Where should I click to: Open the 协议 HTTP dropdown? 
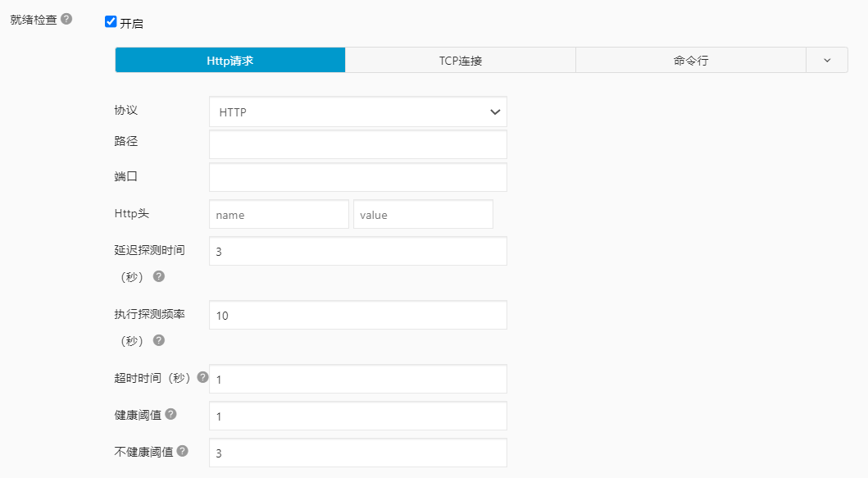pos(358,112)
